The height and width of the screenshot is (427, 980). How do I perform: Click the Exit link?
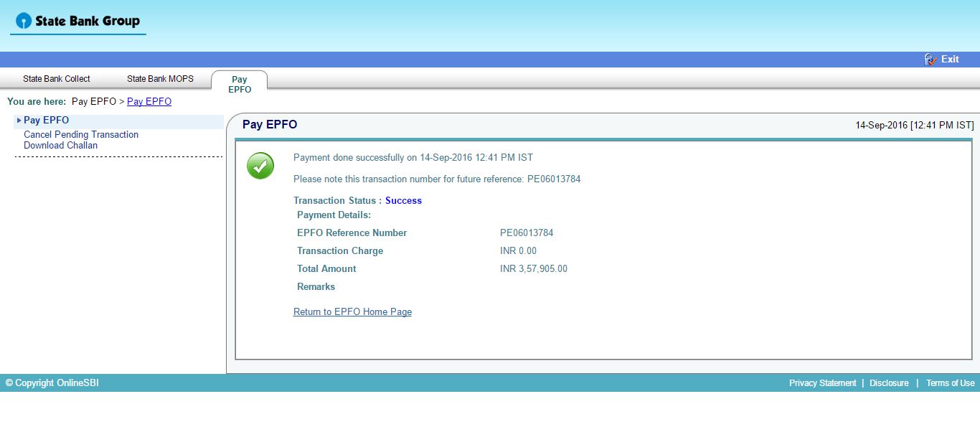point(950,60)
